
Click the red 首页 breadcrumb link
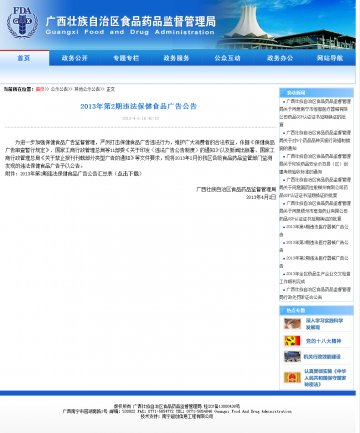(40, 89)
